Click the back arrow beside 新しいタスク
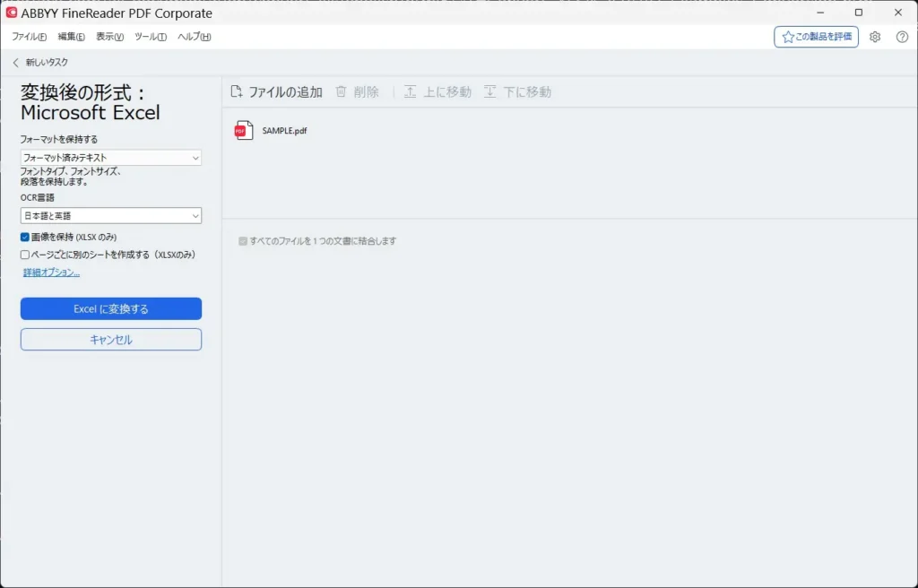 coord(16,63)
